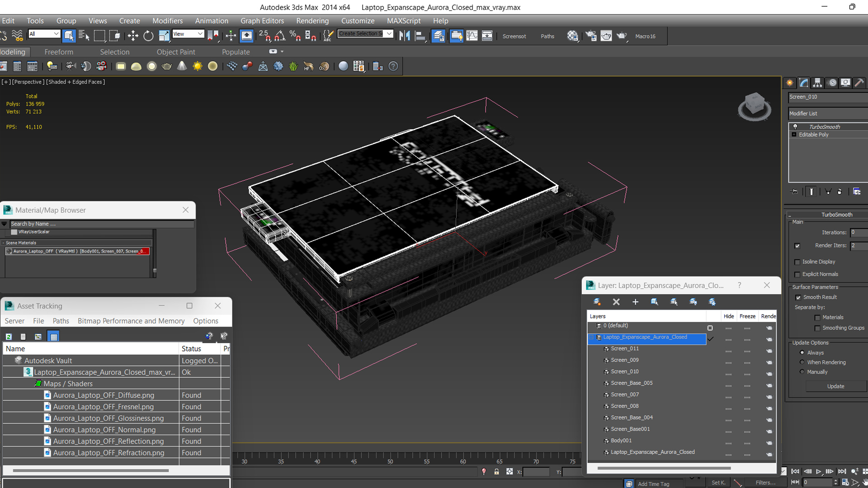Viewport: 868px width, 488px height.
Task: Choose the Select by Name tool
Action: 84,36
